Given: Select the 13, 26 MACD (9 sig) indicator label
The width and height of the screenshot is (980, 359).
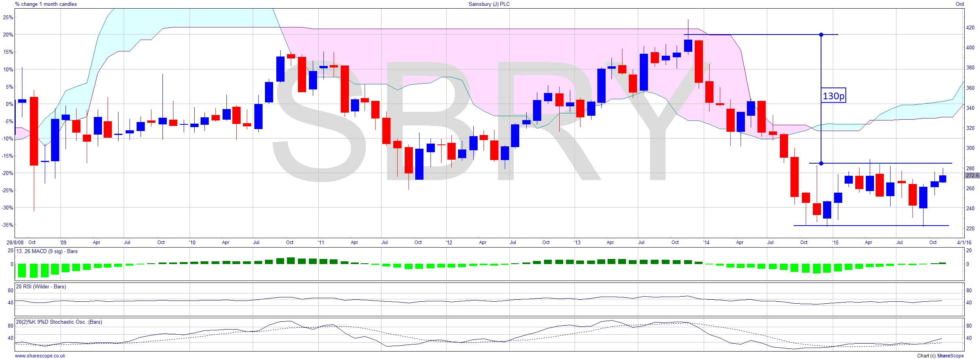Looking at the screenshot, I should coord(47,251).
